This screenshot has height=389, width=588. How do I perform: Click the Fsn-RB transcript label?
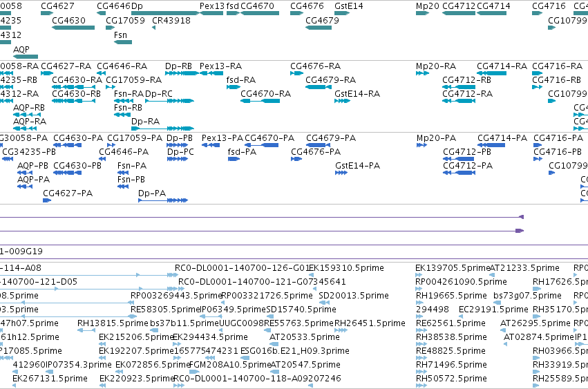128,108
